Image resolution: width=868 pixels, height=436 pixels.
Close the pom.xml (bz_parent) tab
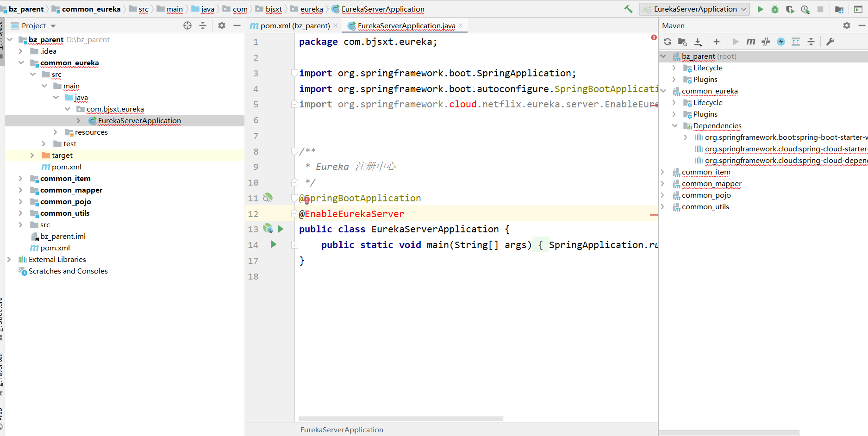click(x=336, y=25)
